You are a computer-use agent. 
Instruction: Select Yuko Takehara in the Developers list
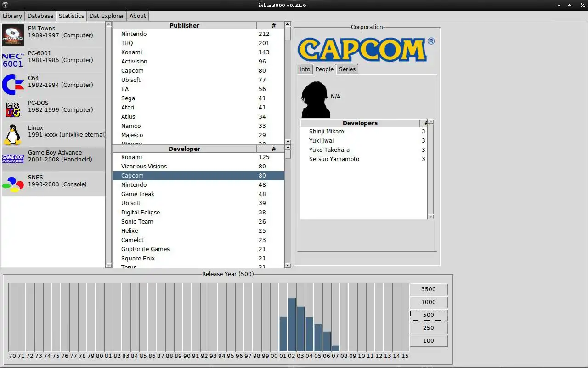point(364,150)
